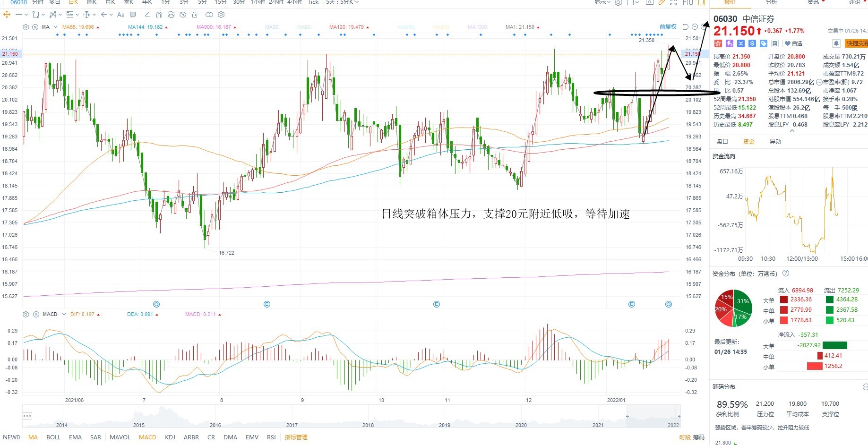Click the E event marker near September
The height and width of the screenshot is (445, 868).
click(x=267, y=304)
